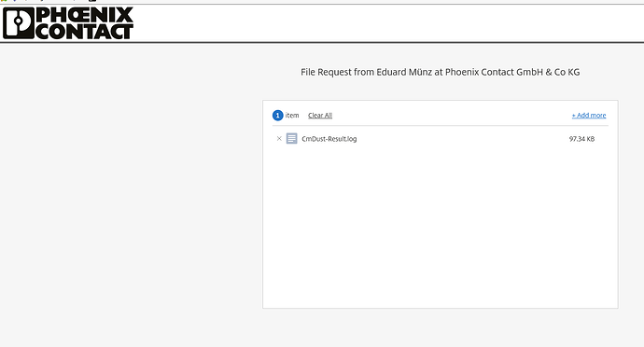Click the divider line under the Clear All row
Viewport: 644px width, 347px height.
pyautogui.click(x=441, y=126)
